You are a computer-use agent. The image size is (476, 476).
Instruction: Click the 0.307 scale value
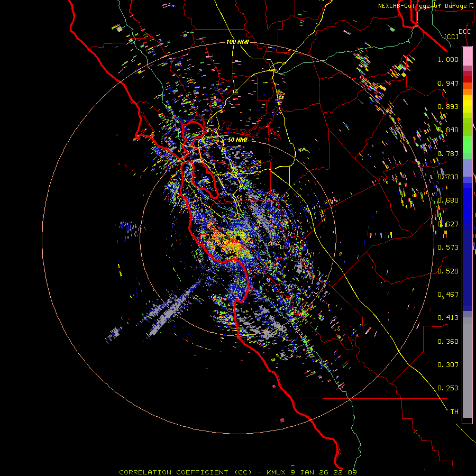pos(448,365)
